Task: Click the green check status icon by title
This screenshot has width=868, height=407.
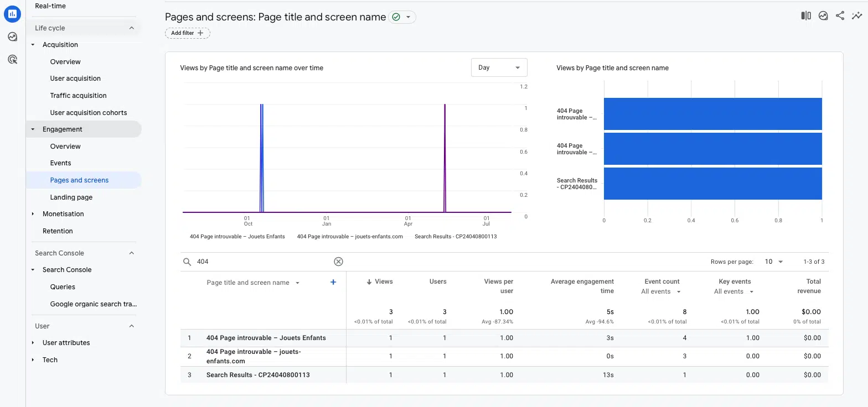Action: [x=396, y=17]
